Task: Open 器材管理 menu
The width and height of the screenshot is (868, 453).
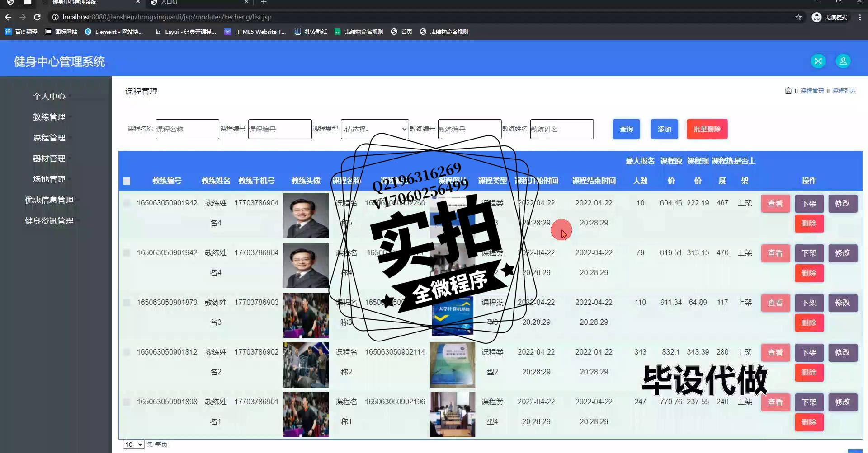Action: tap(49, 159)
